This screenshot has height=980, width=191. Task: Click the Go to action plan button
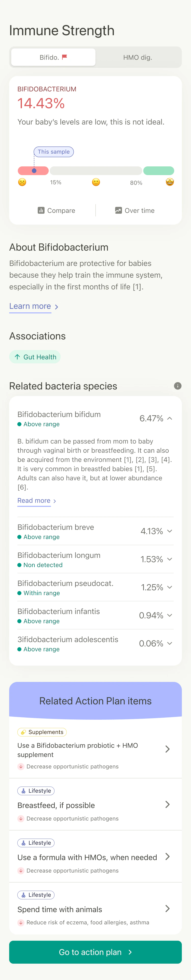coord(95,952)
